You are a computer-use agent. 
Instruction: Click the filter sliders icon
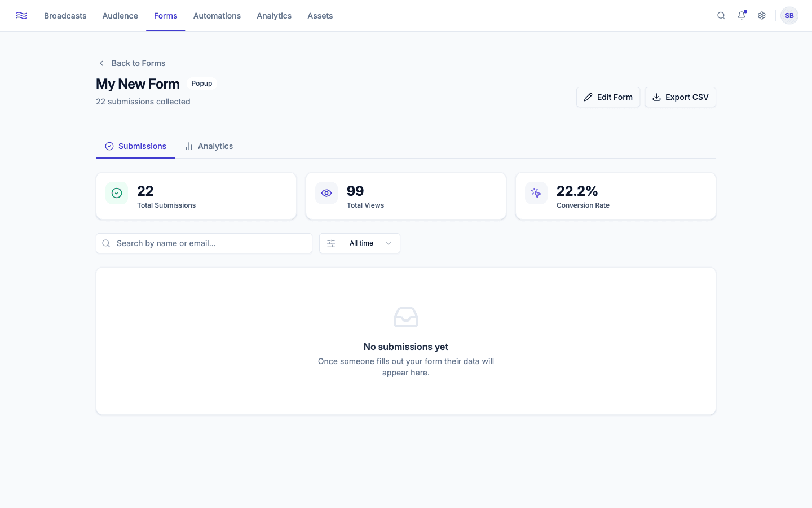(x=331, y=243)
